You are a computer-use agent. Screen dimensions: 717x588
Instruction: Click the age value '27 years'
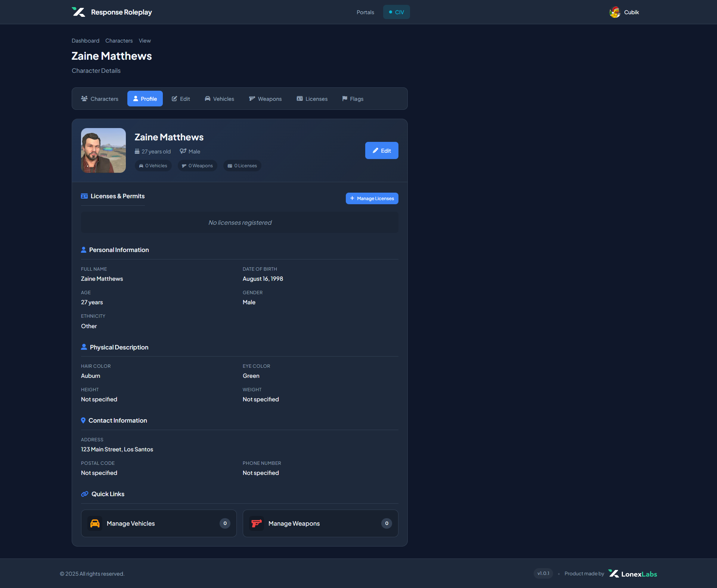pyautogui.click(x=92, y=302)
